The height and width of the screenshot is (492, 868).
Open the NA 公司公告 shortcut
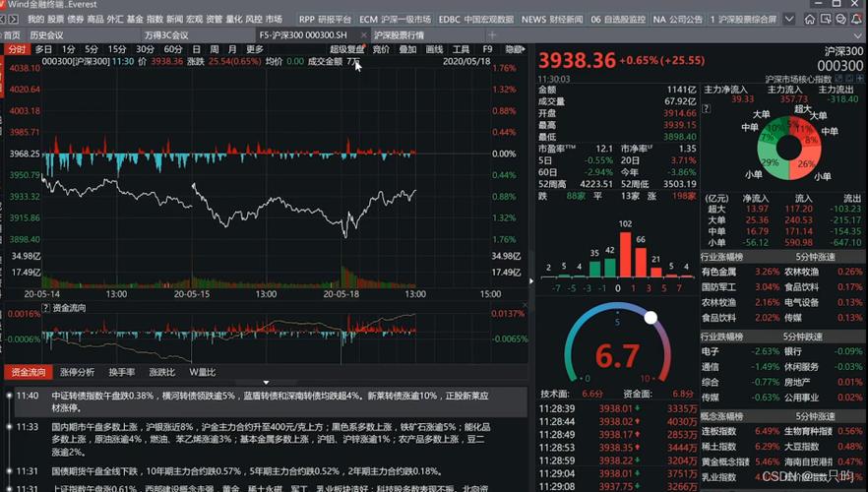click(x=677, y=19)
